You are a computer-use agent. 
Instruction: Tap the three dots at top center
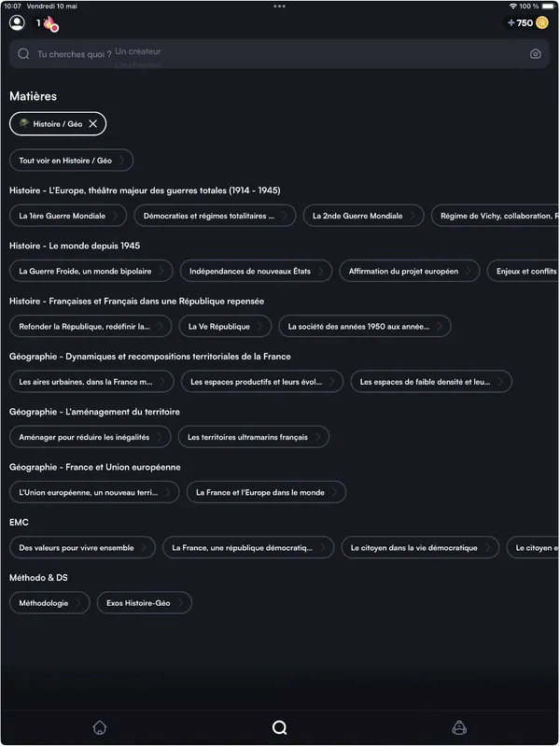coord(279,7)
